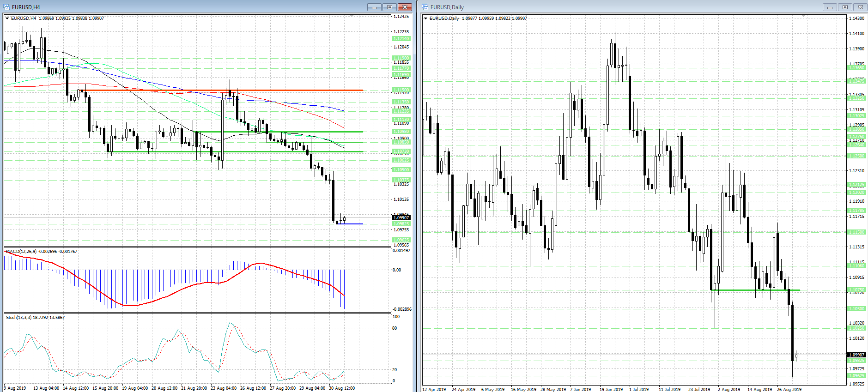The height and width of the screenshot is (392, 868).
Task: Click the green 1.10500 level label on the H4 chart
Action: [x=401, y=170]
